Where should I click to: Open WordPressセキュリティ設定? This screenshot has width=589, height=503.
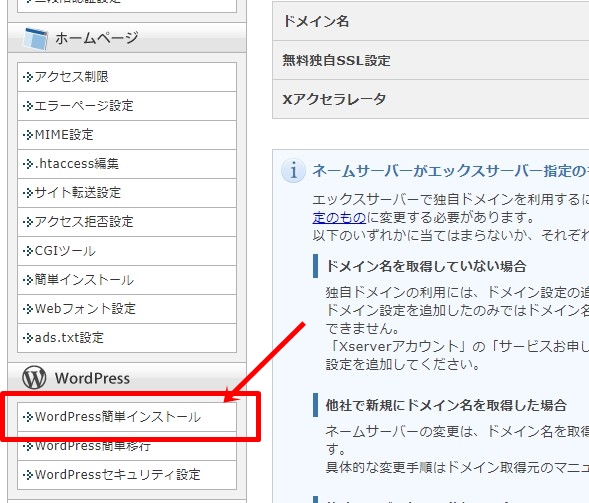tap(127, 475)
